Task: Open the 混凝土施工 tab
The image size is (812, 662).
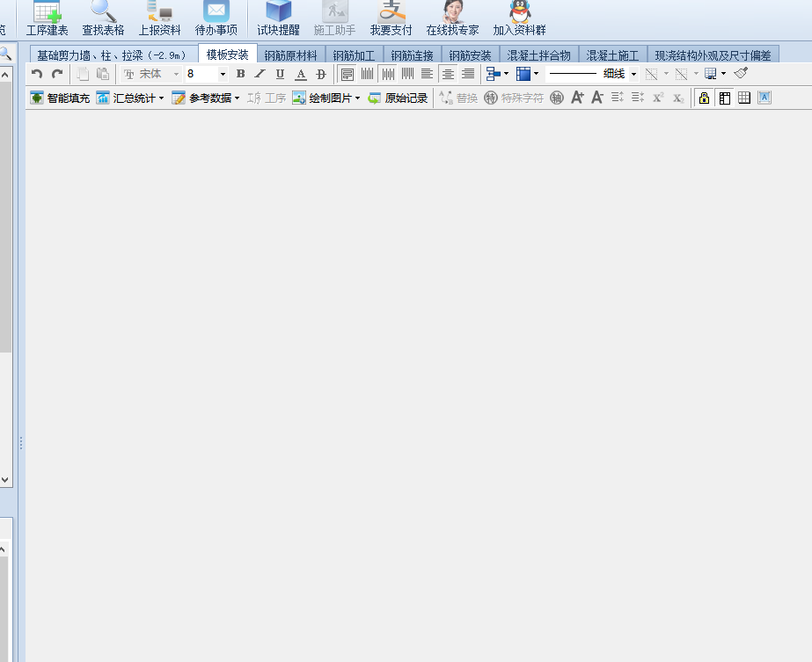Action: pyautogui.click(x=612, y=55)
